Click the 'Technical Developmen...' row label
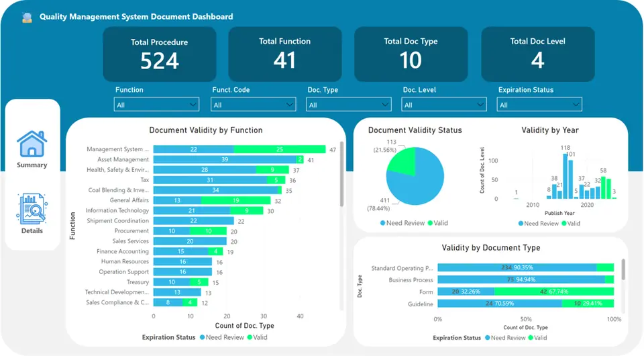The width and height of the screenshot is (644, 356). coord(117,292)
